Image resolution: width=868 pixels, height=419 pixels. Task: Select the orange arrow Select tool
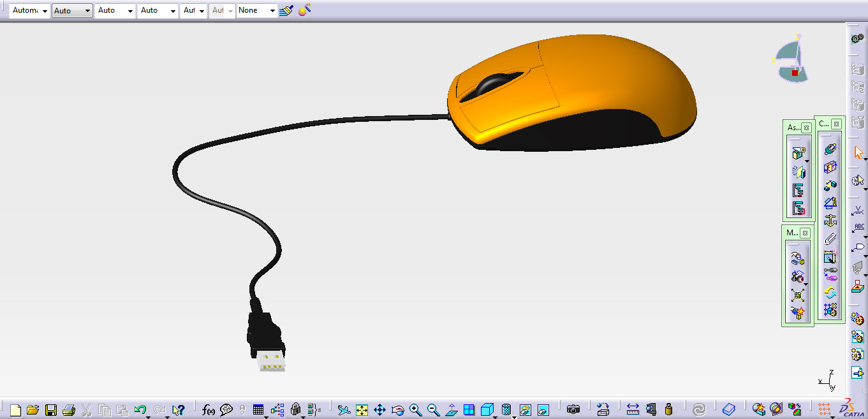coord(858,153)
